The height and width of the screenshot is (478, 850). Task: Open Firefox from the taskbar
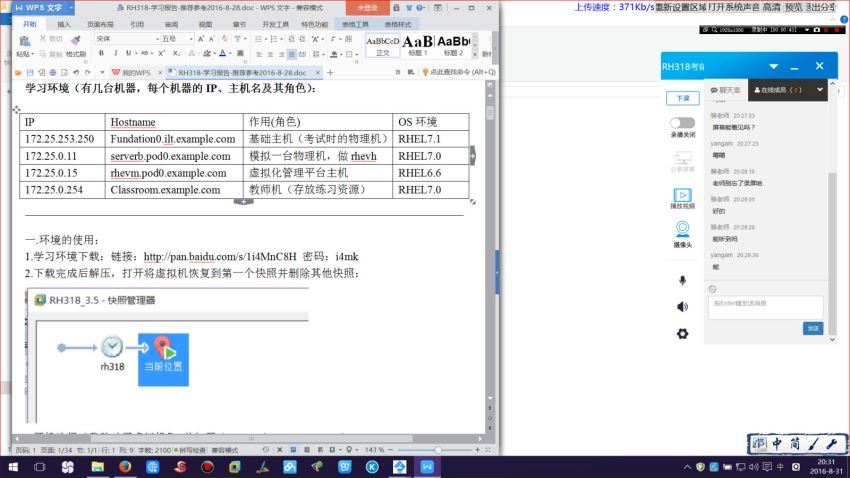[x=125, y=467]
